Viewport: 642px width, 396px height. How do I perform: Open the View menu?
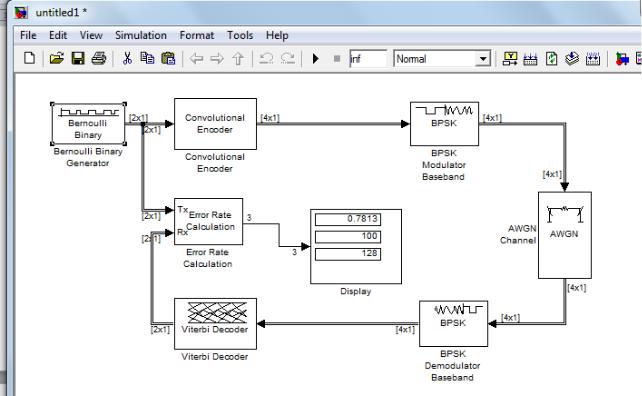tap(91, 35)
